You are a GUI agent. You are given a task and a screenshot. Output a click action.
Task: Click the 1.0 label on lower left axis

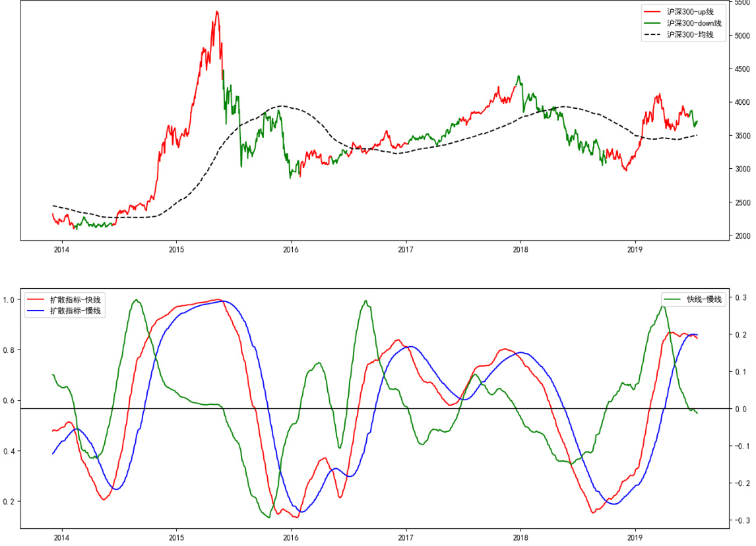[9, 300]
